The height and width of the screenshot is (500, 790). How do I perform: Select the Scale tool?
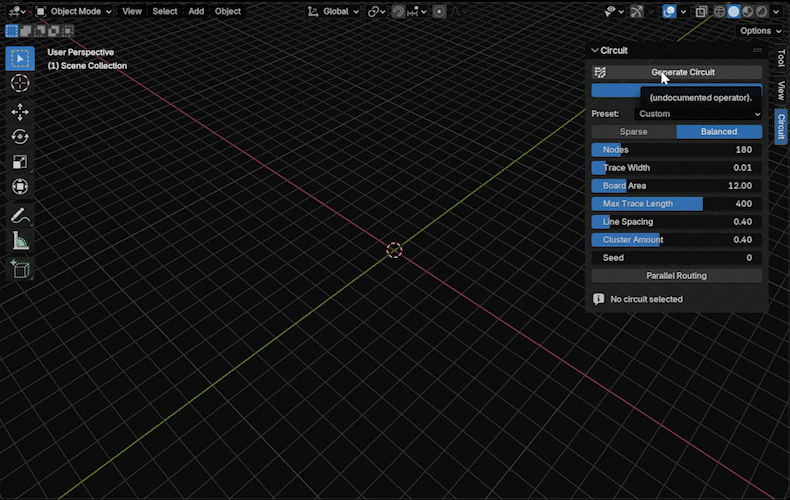tap(20, 162)
